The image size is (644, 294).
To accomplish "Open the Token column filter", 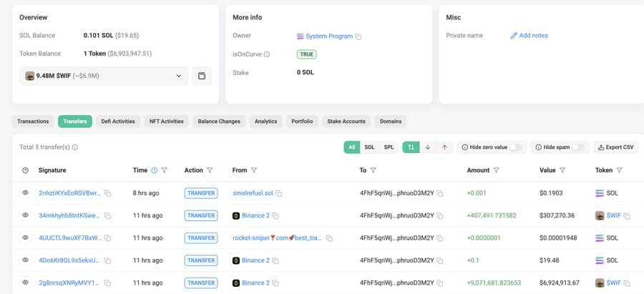I will [x=619, y=170].
